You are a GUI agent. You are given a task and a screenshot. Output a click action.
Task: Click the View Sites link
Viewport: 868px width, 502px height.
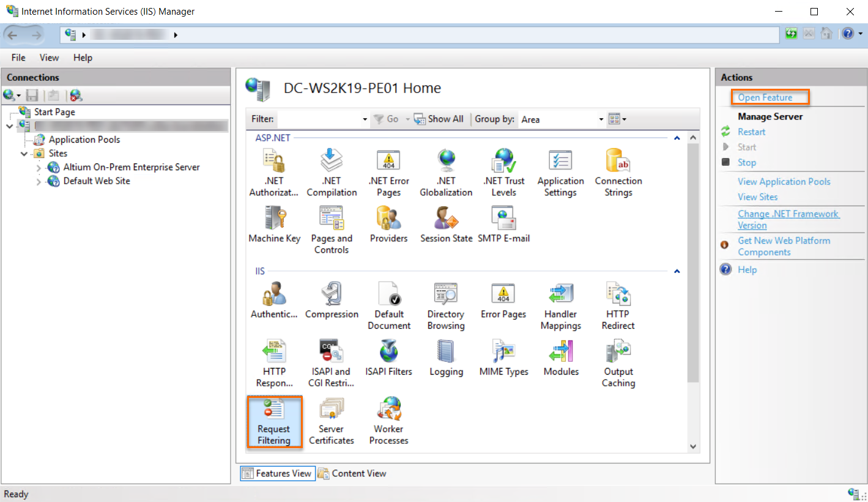(x=757, y=197)
